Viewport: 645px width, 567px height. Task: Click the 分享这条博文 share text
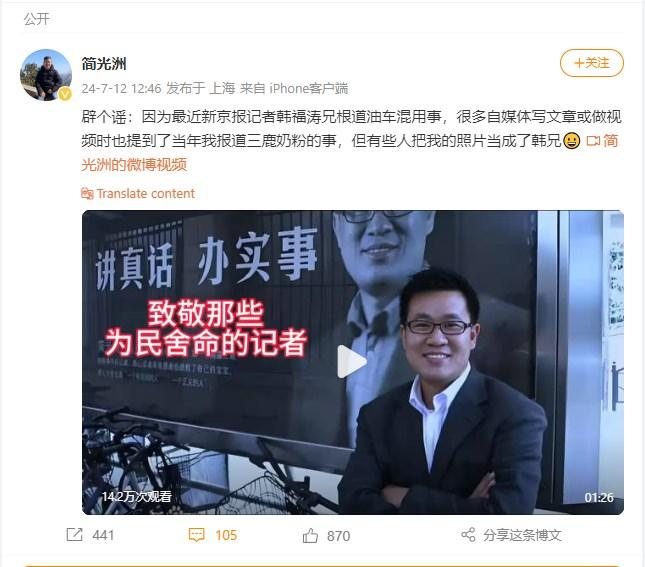point(522,535)
